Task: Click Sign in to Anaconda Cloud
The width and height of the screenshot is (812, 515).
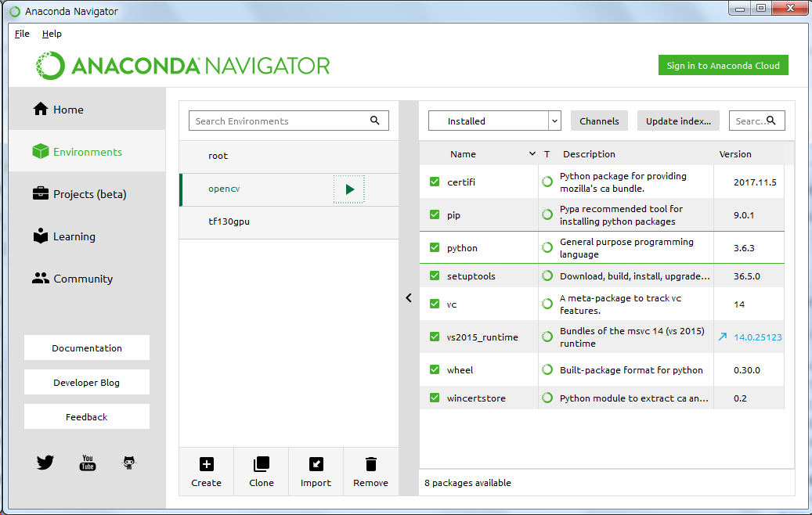Action: [723, 65]
